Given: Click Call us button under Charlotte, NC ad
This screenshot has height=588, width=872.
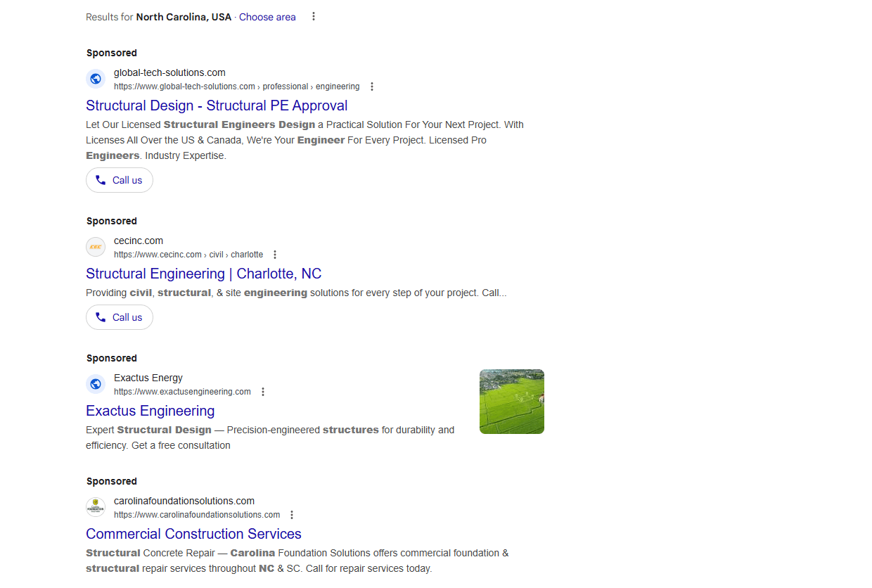Looking at the screenshot, I should point(120,317).
